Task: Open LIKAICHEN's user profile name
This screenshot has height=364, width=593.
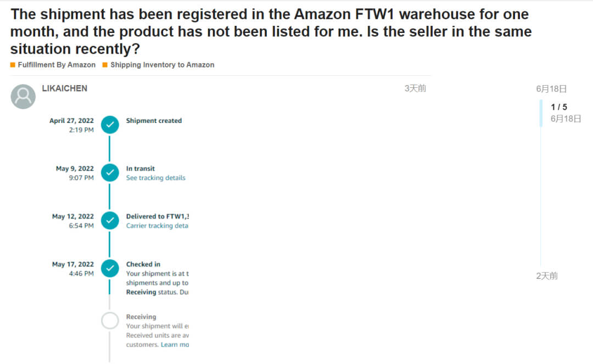Action: pos(64,88)
